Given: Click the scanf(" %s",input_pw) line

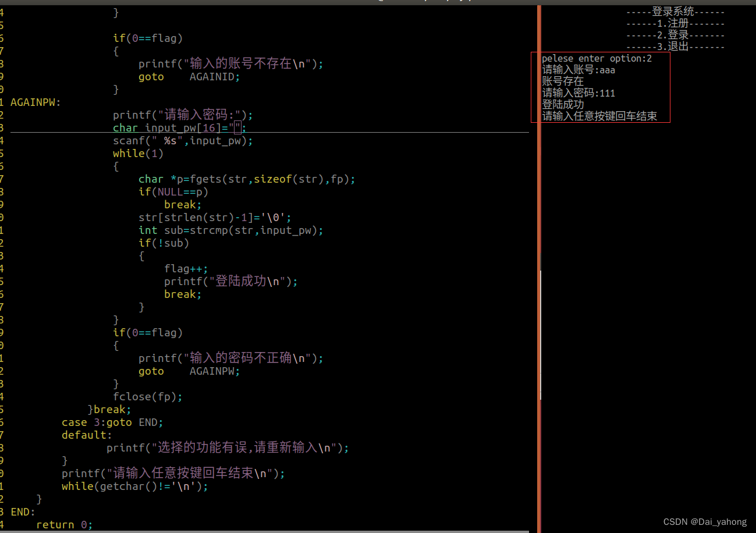Looking at the screenshot, I should point(183,141).
